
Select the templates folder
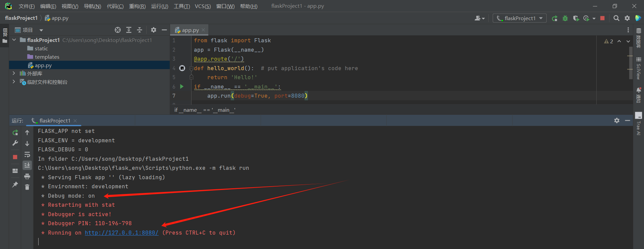pyautogui.click(x=43, y=57)
